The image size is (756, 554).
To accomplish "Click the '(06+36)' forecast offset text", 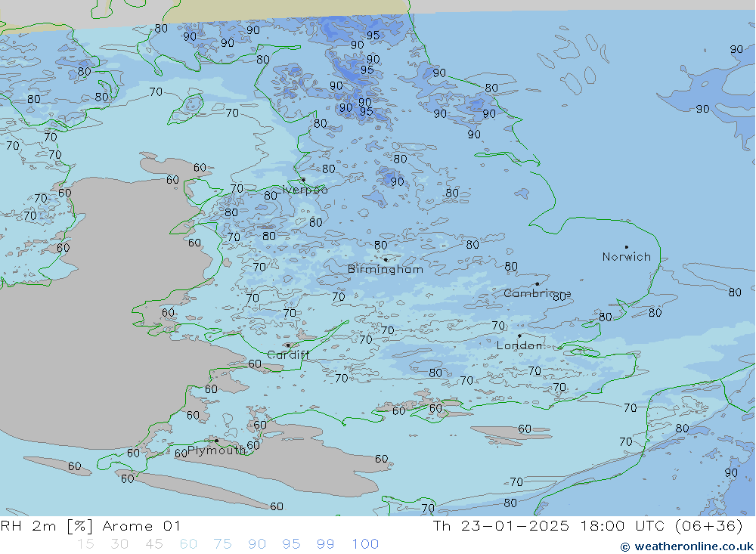I will point(709,526).
